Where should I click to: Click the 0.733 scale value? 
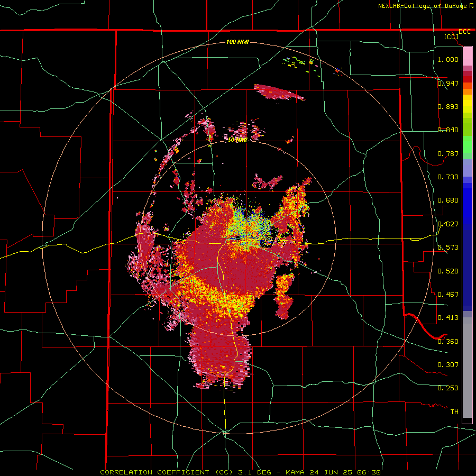[448, 177]
